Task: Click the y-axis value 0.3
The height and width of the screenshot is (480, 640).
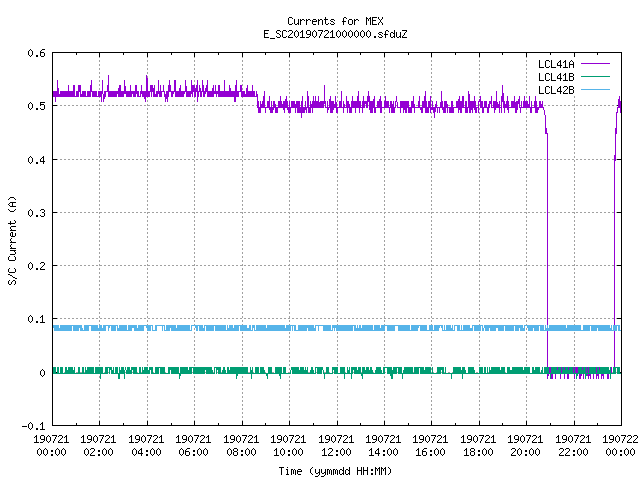Action: coord(36,213)
